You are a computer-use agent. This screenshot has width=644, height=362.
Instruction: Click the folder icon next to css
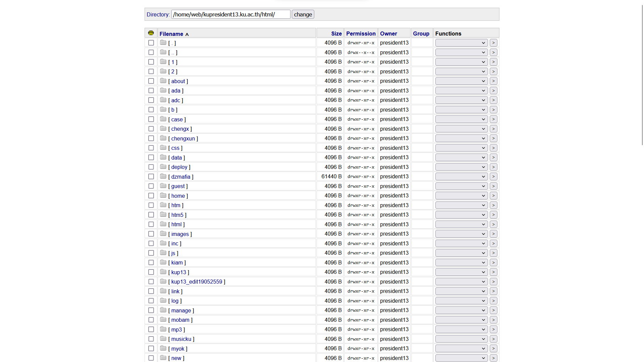coord(163,147)
